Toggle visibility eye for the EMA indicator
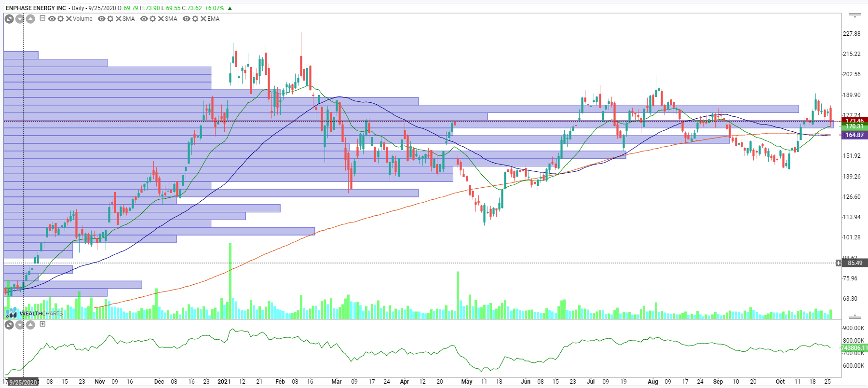This screenshot has width=868, height=388. coord(187,19)
